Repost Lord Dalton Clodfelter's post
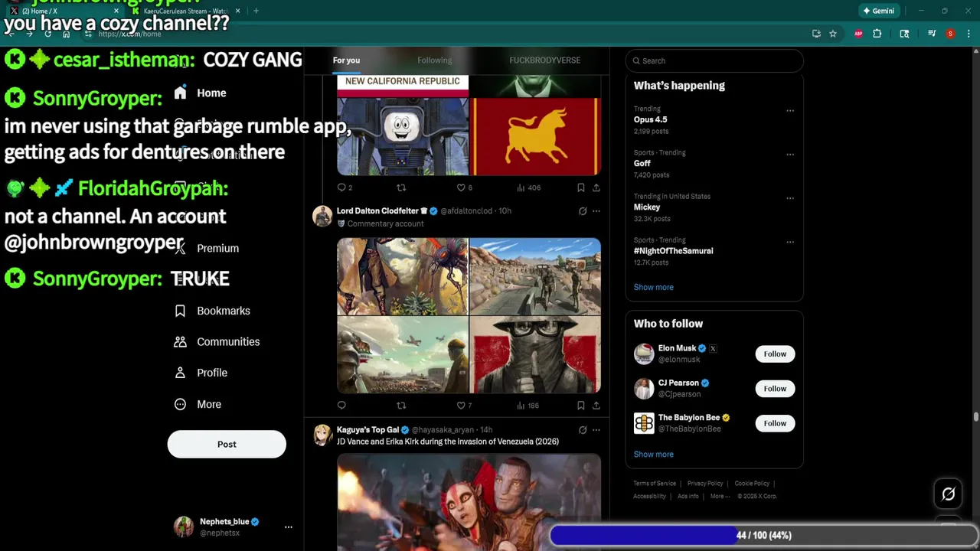Screen dimensions: 980x551 click(x=401, y=406)
